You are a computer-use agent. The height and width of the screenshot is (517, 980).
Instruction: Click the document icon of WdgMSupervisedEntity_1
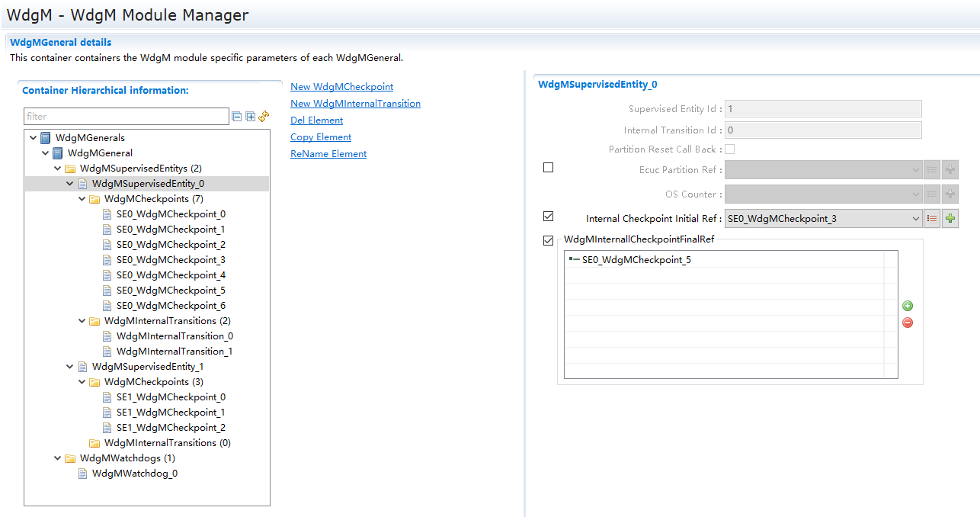[x=82, y=367]
